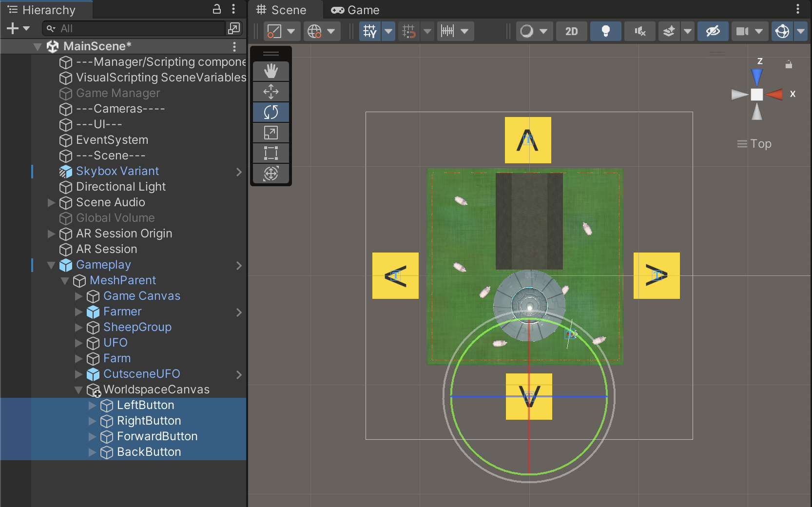Toggle scene lighting bulb button
Image resolution: width=812 pixels, height=507 pixels.
pos(605,32)
